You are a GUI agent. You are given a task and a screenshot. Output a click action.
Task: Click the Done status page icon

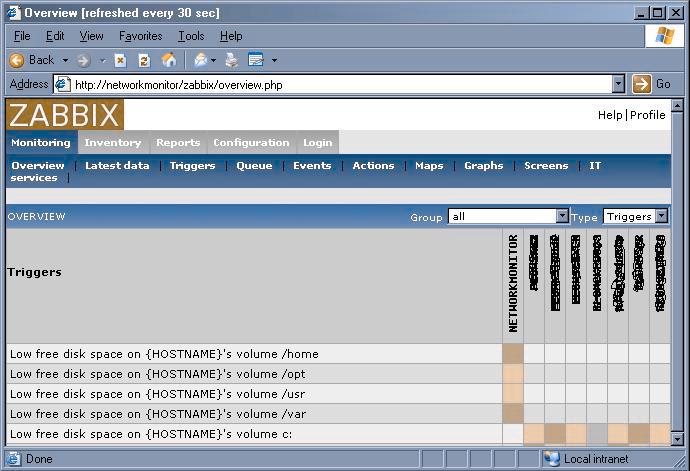(13, 459)
